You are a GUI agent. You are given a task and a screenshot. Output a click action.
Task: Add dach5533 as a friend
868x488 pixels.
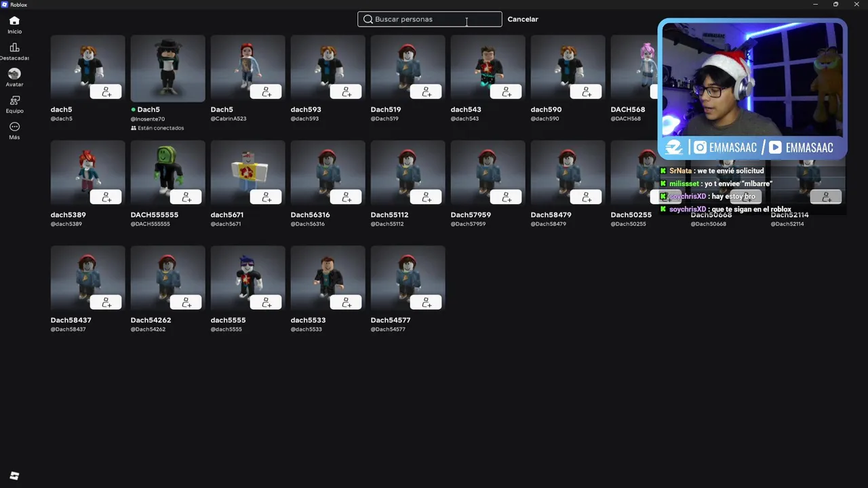tap(346, 302)
